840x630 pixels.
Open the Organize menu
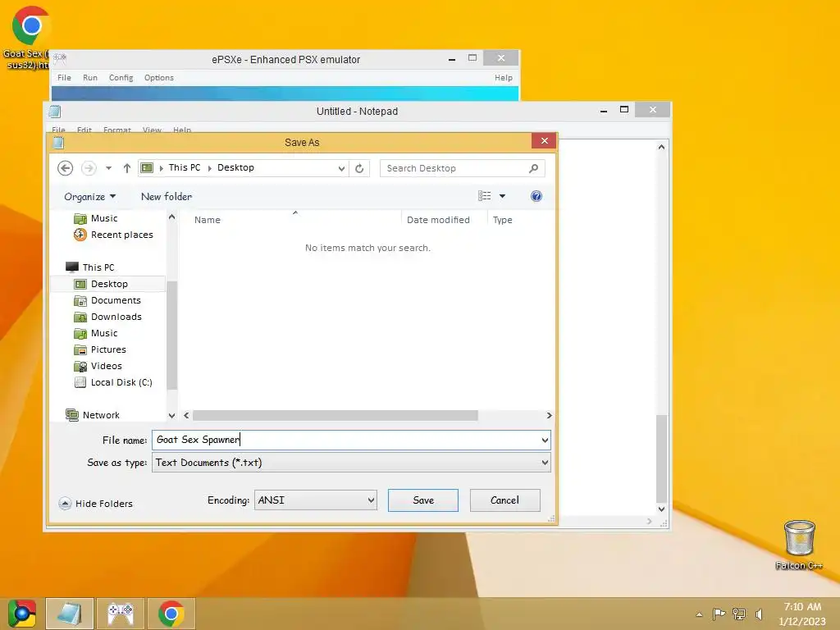[x=89, y=197]
